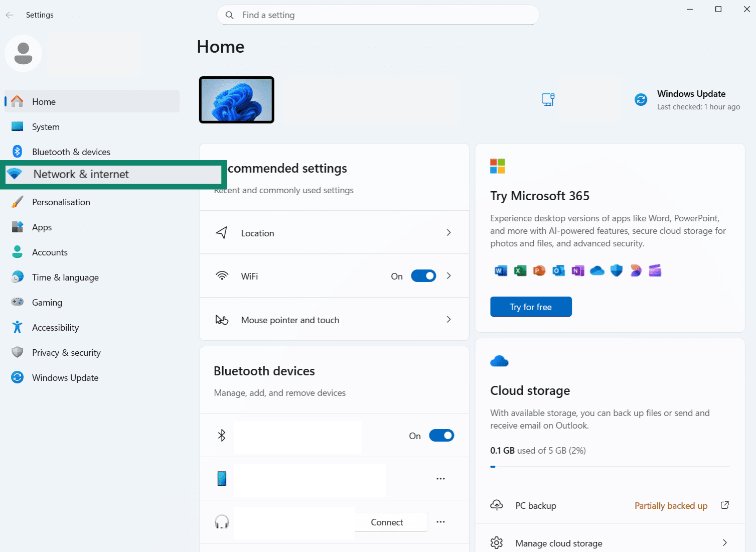
Task: Select the Excel icon under Try Microsoft 365
Action: (x=520, y=270)
